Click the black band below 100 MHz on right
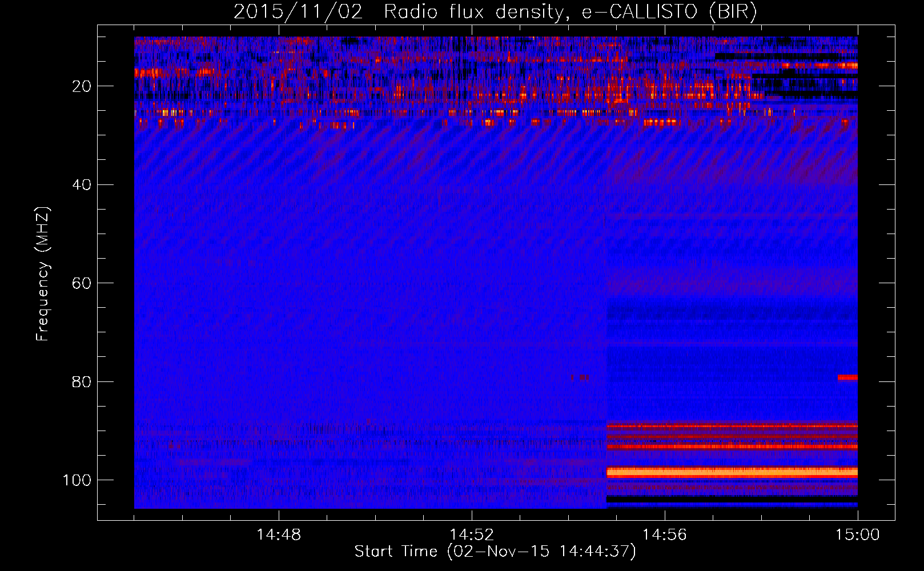 pos(732,499)
